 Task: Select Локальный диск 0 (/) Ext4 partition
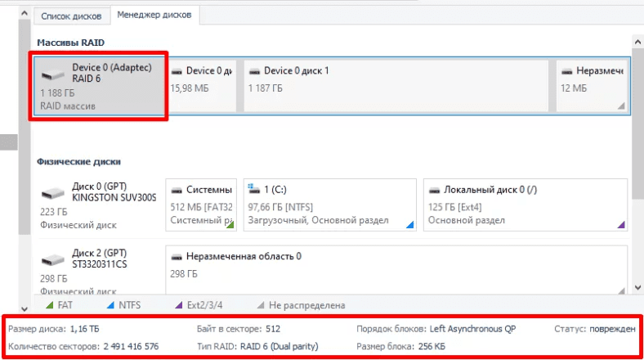(x=525, y=205)
